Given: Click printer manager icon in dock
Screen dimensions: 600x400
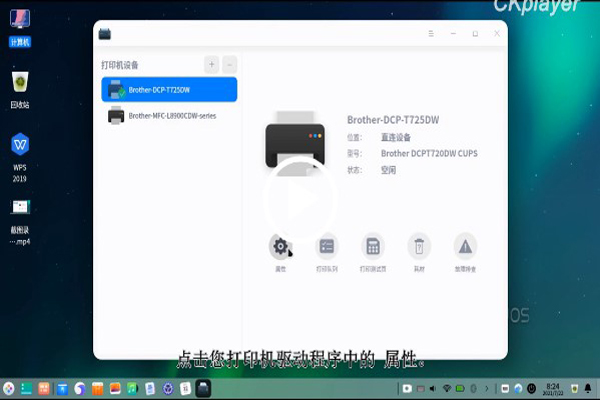Looking at the screenshot, I should pyautogui.click(x=203, y=389).
